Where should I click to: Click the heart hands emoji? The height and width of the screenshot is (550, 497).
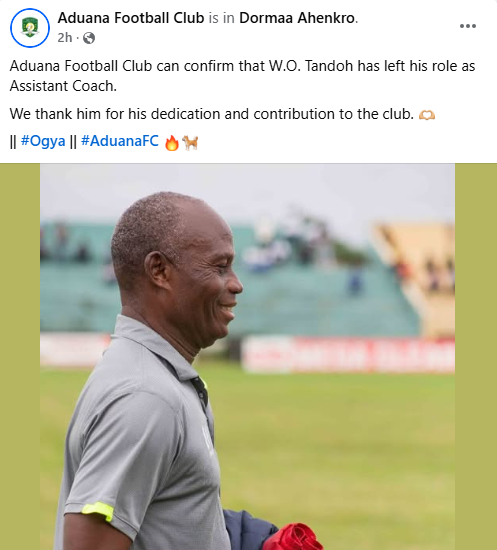coord(427,115)
